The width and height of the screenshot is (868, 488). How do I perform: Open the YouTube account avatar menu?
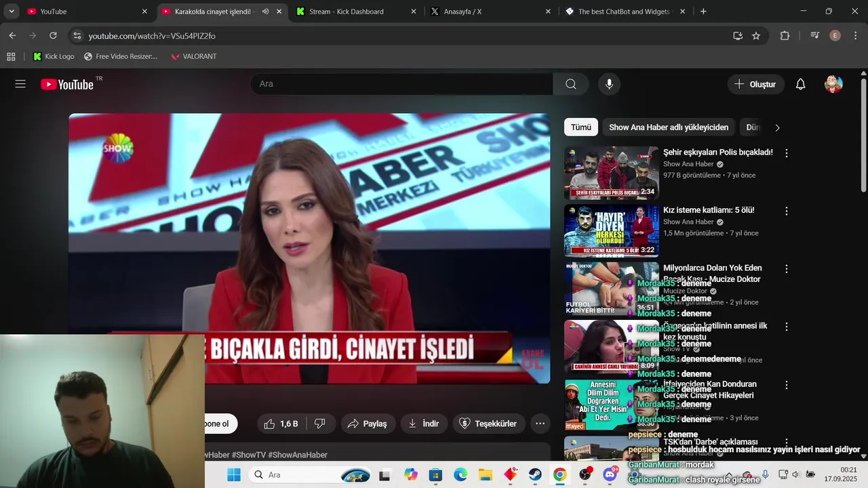[833, 84]
